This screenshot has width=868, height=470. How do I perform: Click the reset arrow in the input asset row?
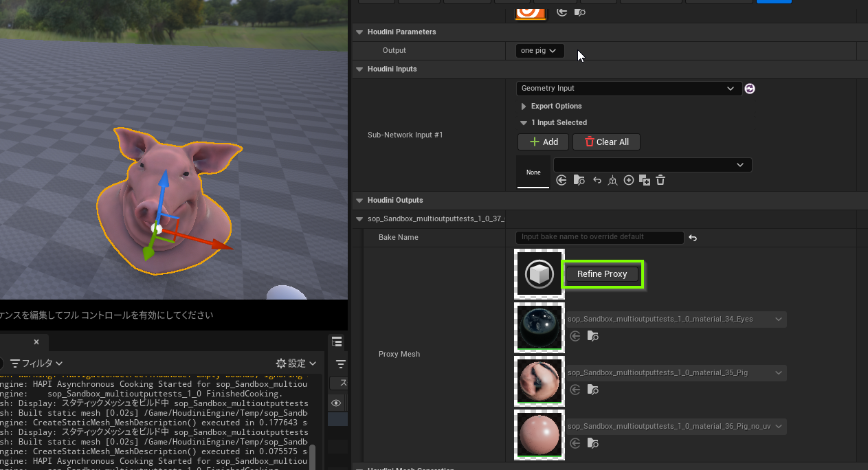(597, 180)
